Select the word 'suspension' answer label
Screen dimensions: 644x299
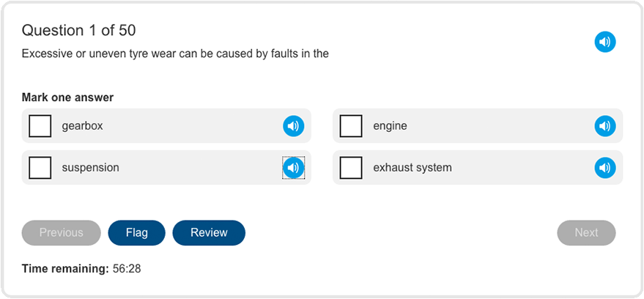(x=90, y=168)
